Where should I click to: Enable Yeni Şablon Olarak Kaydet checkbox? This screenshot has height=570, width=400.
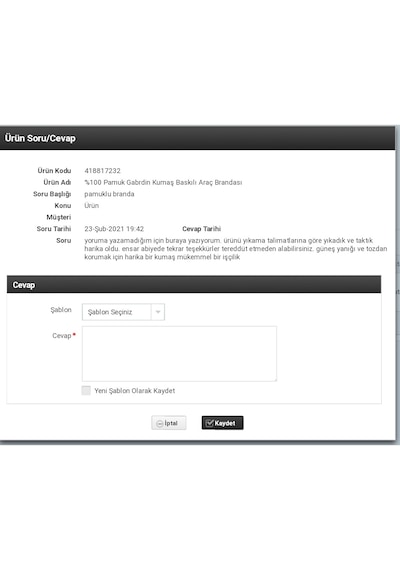point(86,390)
